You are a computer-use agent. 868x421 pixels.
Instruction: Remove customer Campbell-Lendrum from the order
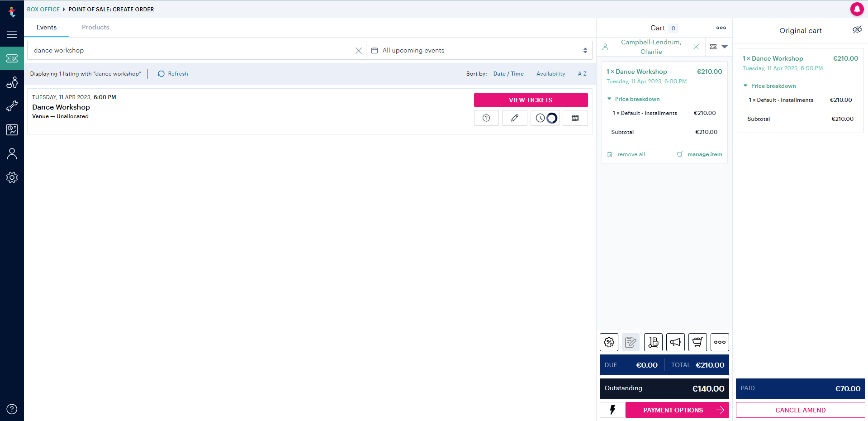696,47
